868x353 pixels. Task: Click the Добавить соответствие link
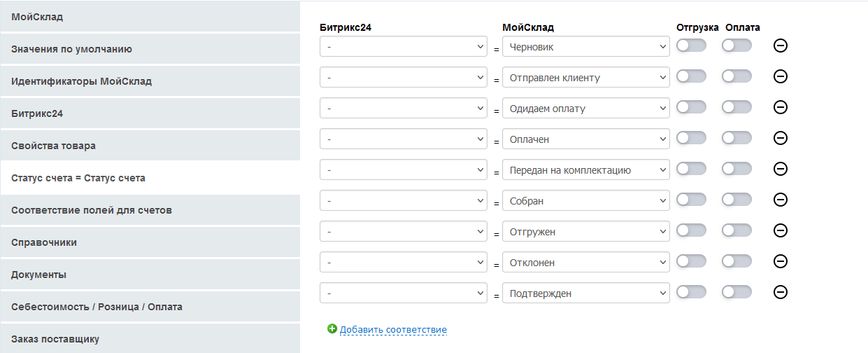[393, 330]
